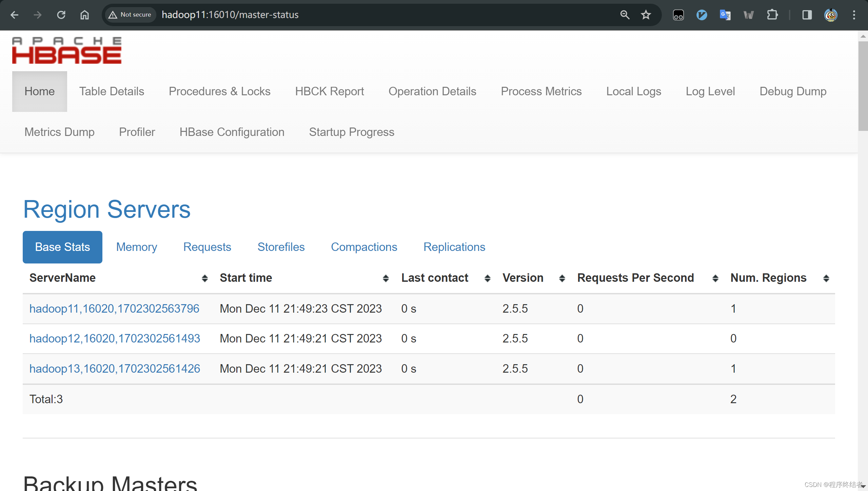
Task: Click Last contact value in hadoop11 row
Action: click(409, 309)
